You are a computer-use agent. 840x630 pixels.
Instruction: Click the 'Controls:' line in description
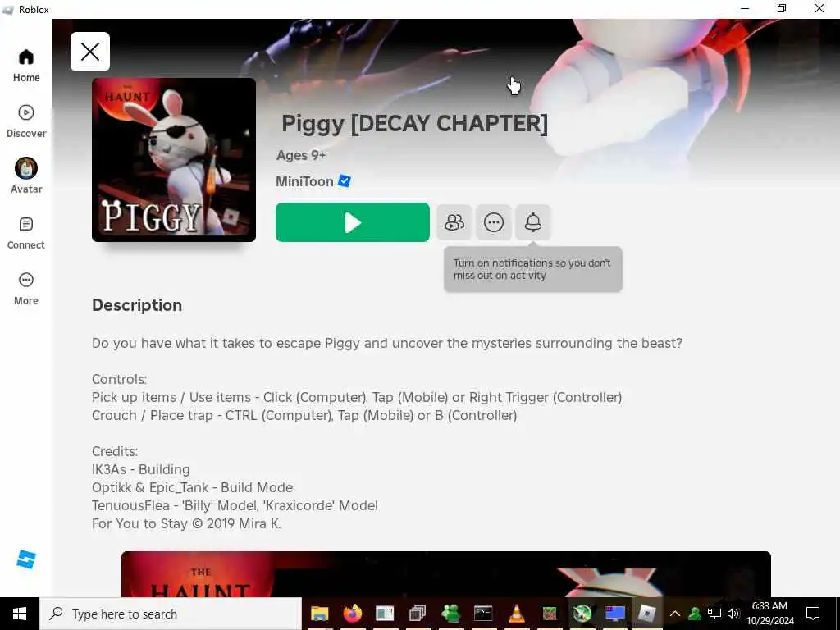click(x=120, y=379)
